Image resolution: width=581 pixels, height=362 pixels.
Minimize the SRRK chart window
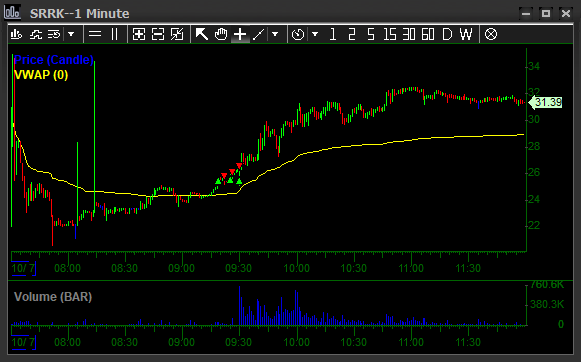coord(526,14)
